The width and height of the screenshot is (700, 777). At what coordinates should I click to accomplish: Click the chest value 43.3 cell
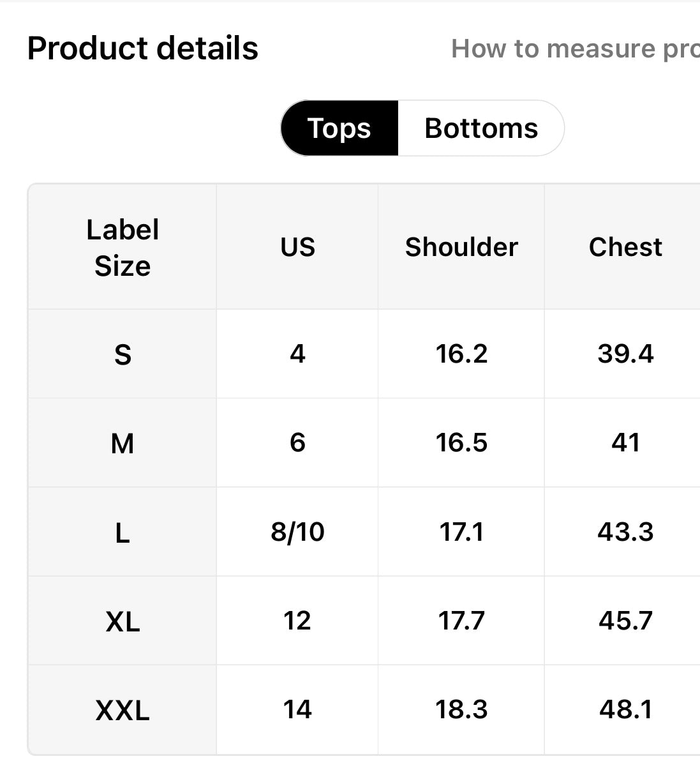tap(625, 532)
